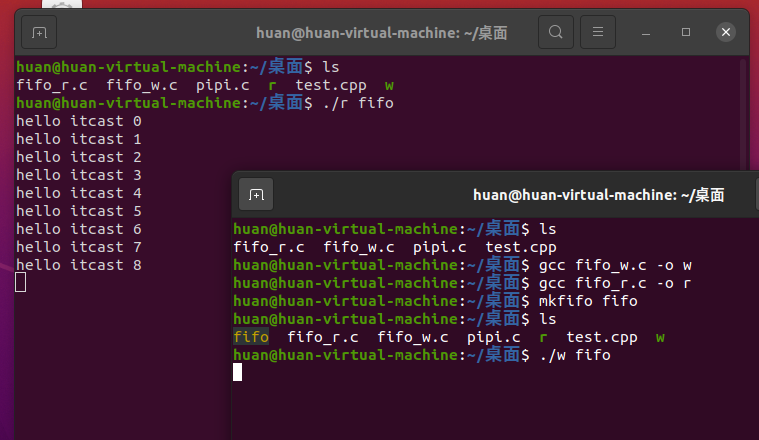The height and width of the screenshot is (440, 759).
Task: Click 'hello itcast 5' output line
Action: 79,211
